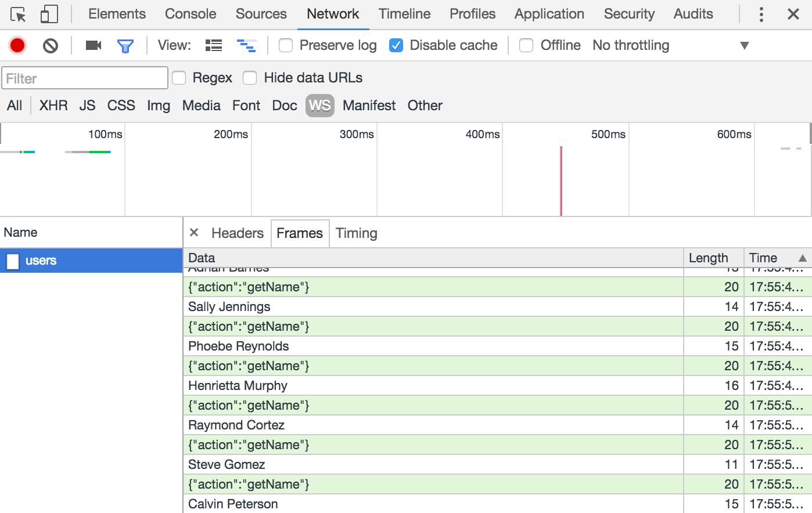Open the Console panel
The height and width of the screenshot is (513, 812).
(190, 13)
